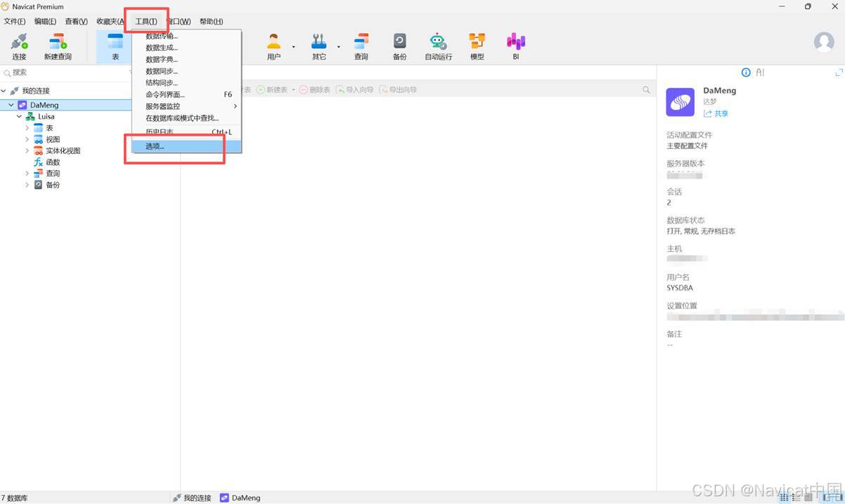Click the DaMeng logo in info pane

click(680, 102)
